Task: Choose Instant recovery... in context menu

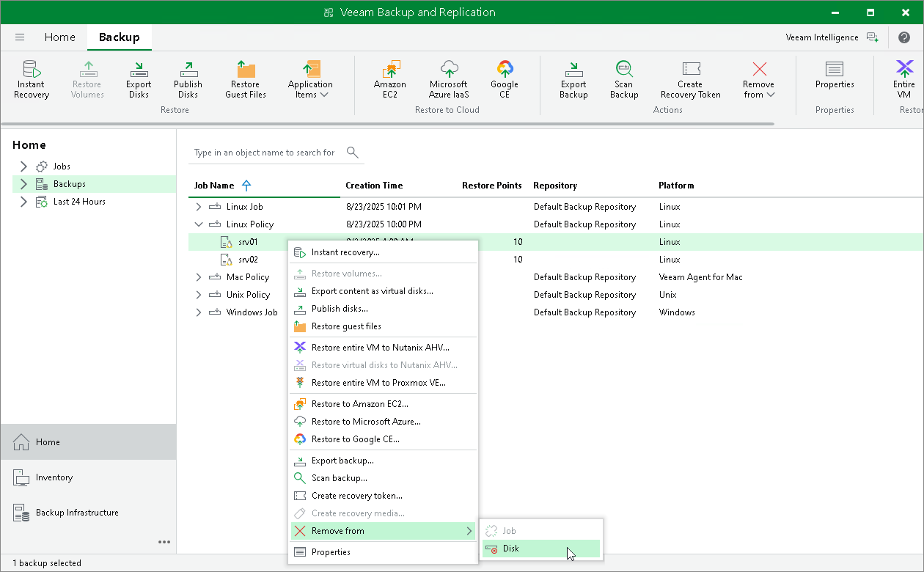Action: (383, 252)
